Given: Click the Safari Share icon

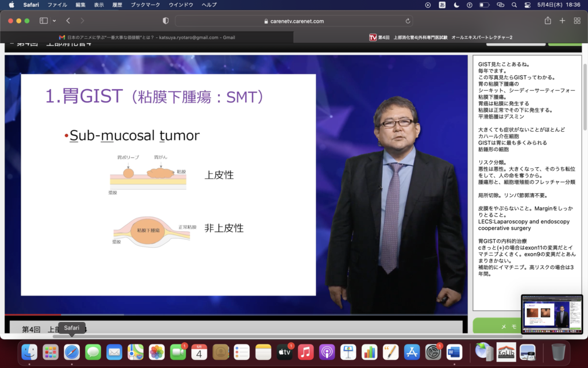Looking at the screenshot, I should [x=548, y=21].
